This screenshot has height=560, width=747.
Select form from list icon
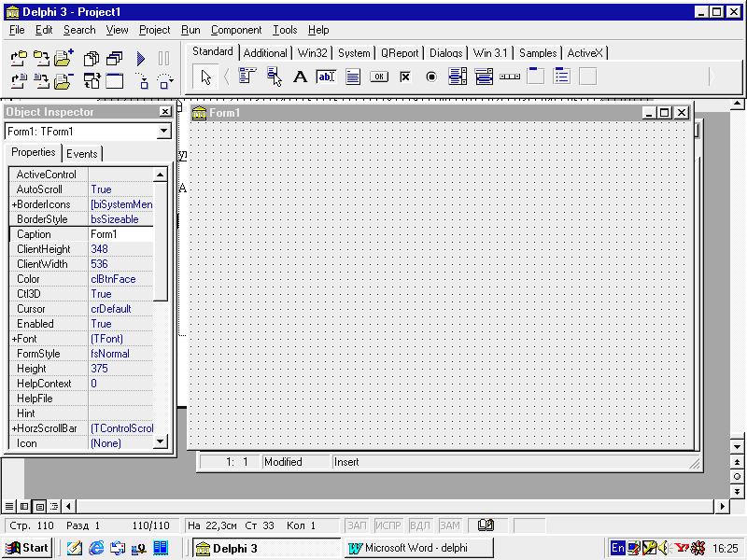(x=114, y=58)
